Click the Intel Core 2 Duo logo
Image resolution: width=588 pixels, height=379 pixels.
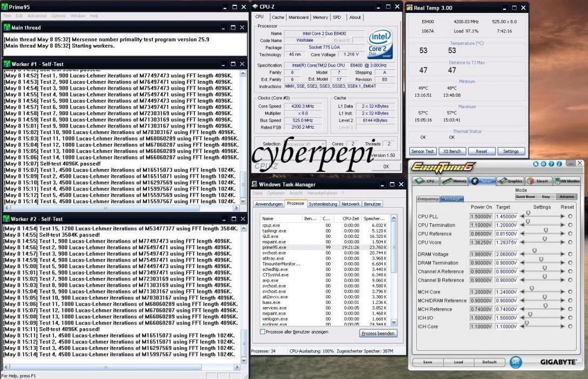380,44
